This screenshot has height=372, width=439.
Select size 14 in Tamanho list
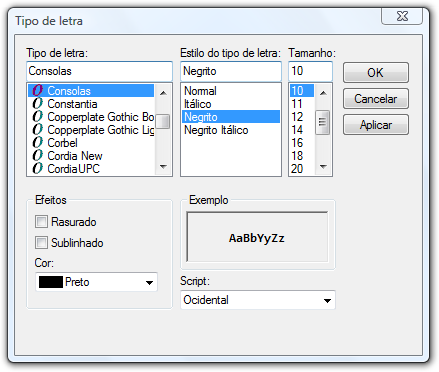click(x=302, y=130)
